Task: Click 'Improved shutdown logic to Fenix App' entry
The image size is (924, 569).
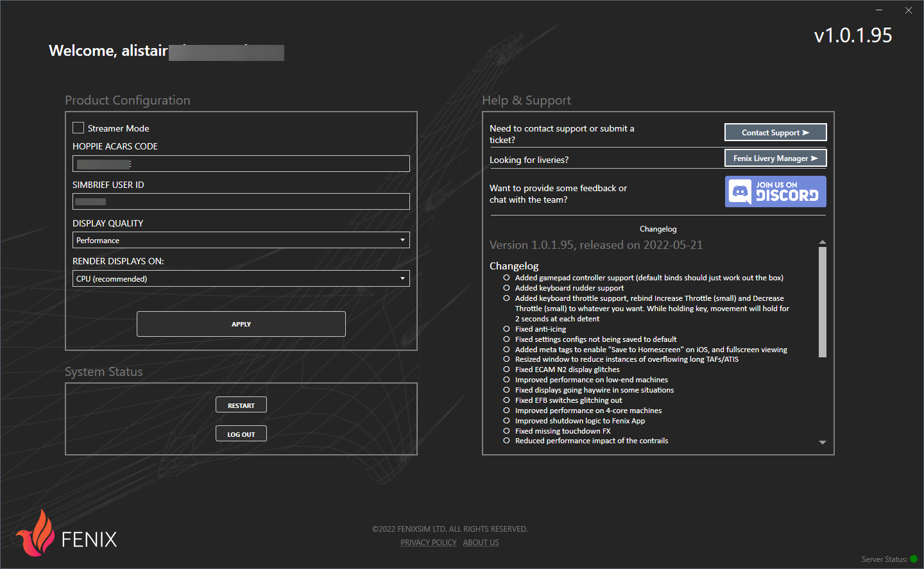Action: tap(580, 421)
